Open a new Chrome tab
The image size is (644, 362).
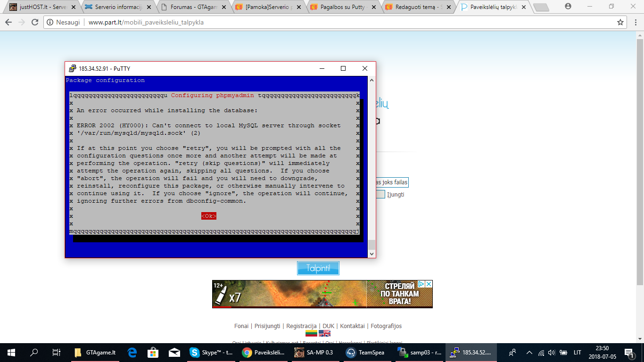[x=541, y=7]
